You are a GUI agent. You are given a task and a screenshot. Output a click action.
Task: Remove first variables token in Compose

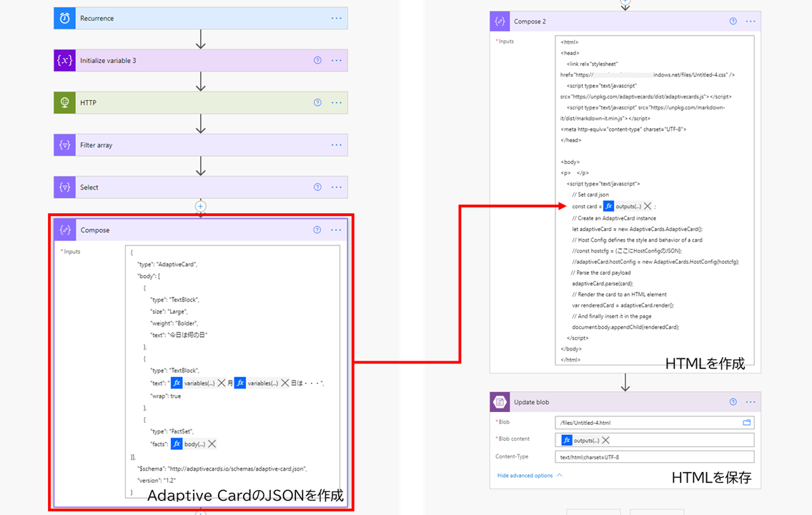(221, 383)
